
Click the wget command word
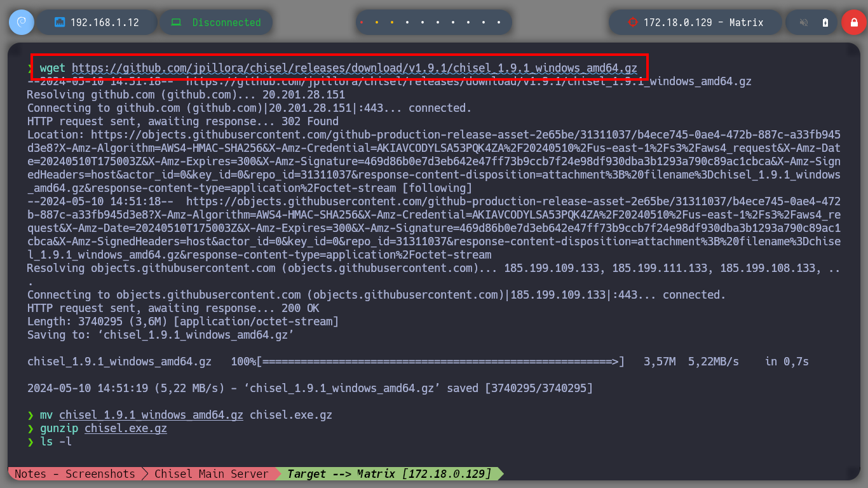52,68
